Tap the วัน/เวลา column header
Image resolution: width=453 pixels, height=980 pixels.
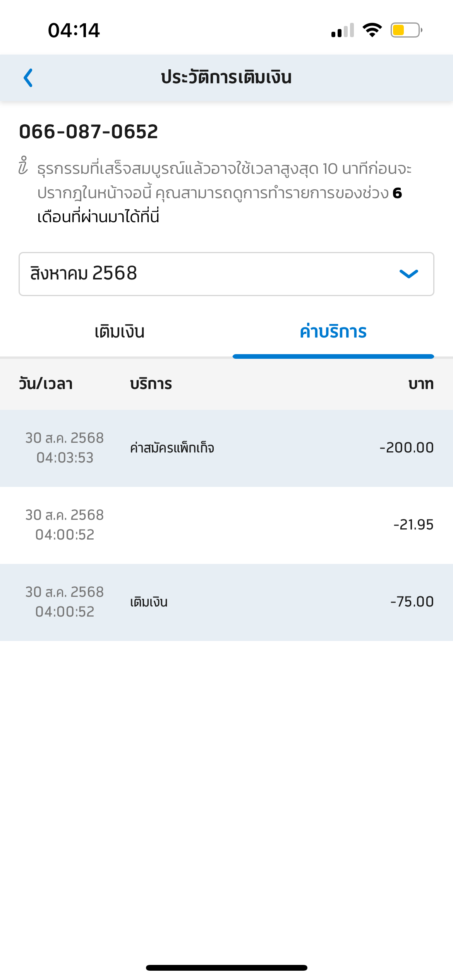coord(46,384)
